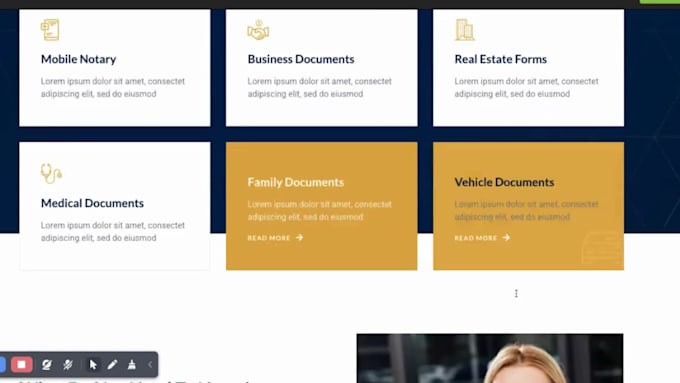Click Read More under Vehicle Documents
This screenshot has height=383, width=680.
tap(476, 238)
